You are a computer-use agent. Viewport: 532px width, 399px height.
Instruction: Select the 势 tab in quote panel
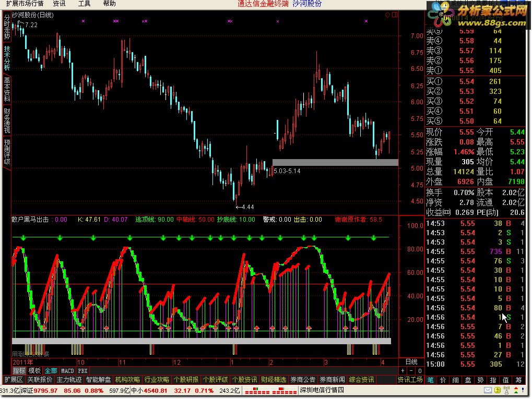click(x=481, y=380)
